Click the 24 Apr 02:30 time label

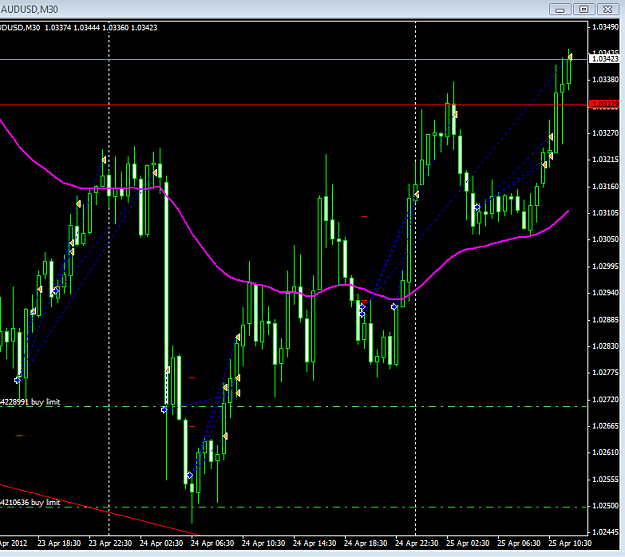click(x=161, y=543)
